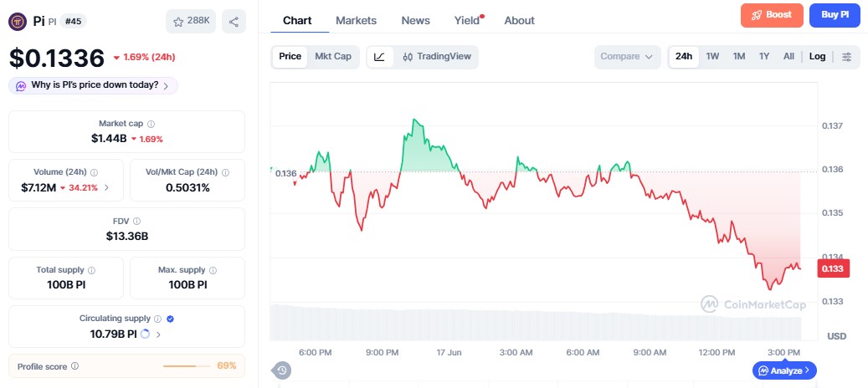Switch chart to Mkt Cap view
Image resolution: width=868 pixels, height=388 pixels.
pos(333,56)
